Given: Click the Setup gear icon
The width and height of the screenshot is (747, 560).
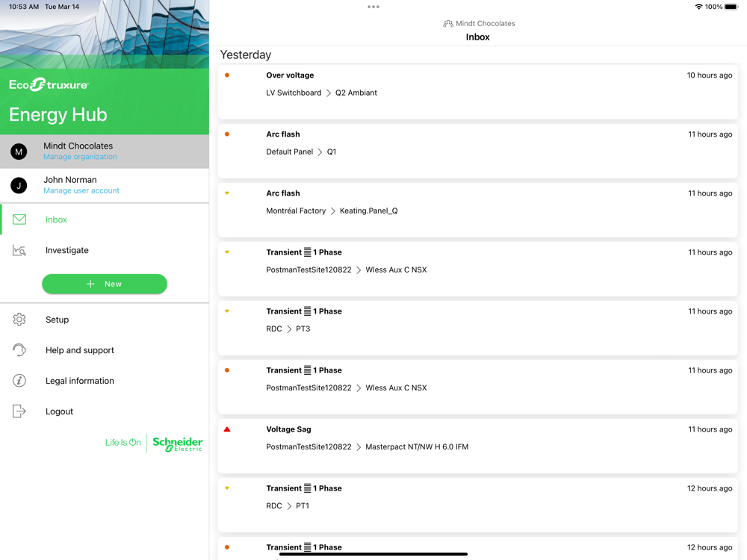Looking at the screenshot, I should point(19,320).
